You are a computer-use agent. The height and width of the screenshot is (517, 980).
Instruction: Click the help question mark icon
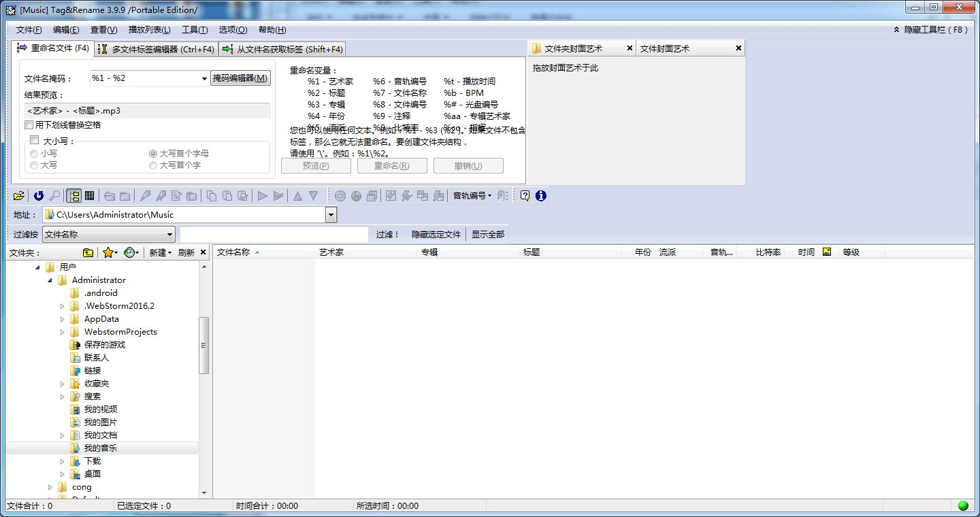tap(525, 196)
